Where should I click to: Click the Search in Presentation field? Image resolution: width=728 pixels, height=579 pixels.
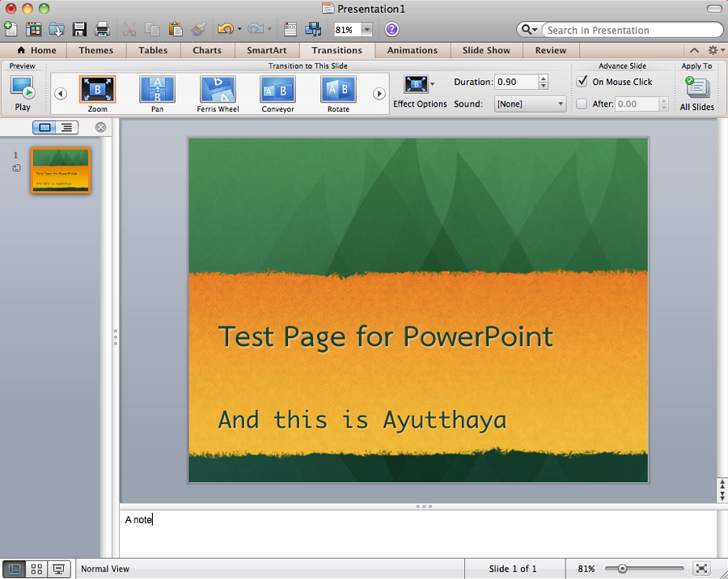tap(632, 30)
